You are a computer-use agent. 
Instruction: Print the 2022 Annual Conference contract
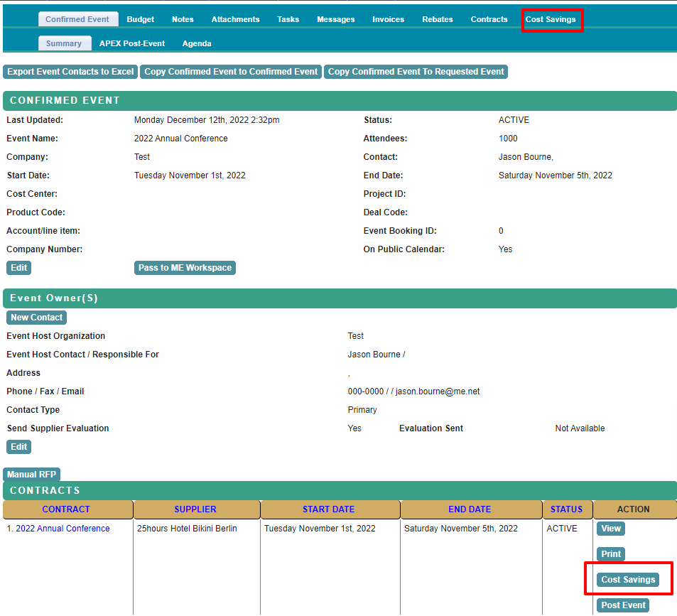tap(611, 554)
